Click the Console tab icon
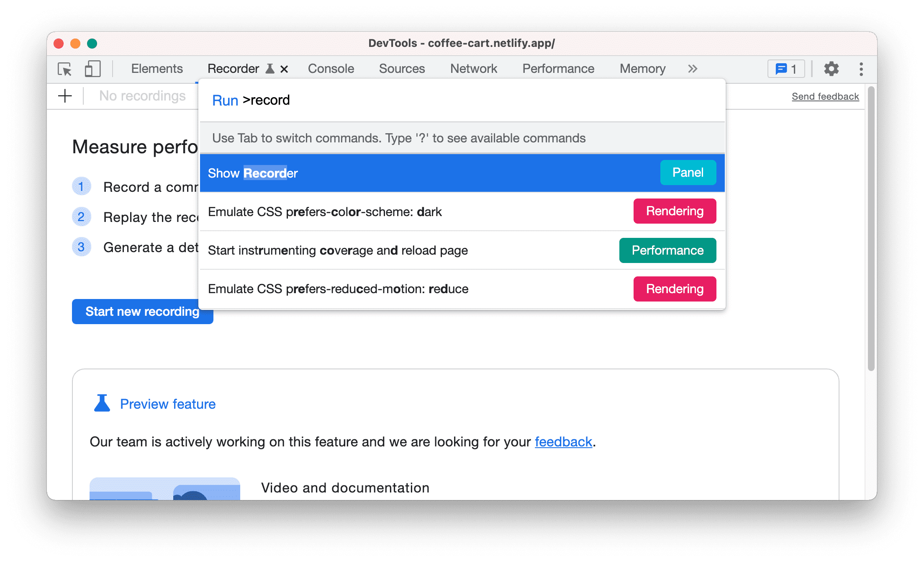The image size is (924, 562). coord(330,68)
